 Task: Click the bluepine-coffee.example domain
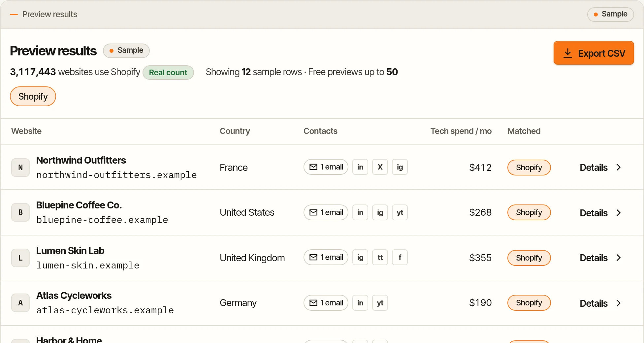102,220
